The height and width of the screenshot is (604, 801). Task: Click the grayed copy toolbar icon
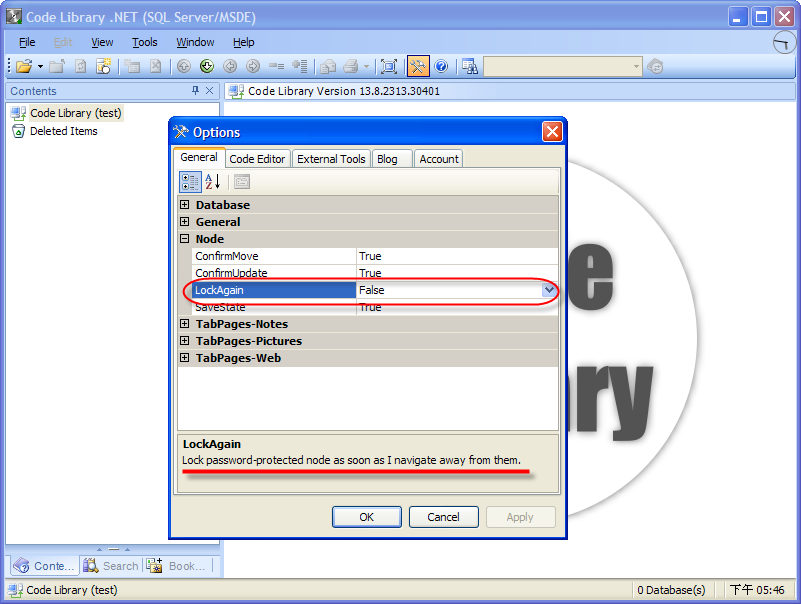click(x=133, y=66)
